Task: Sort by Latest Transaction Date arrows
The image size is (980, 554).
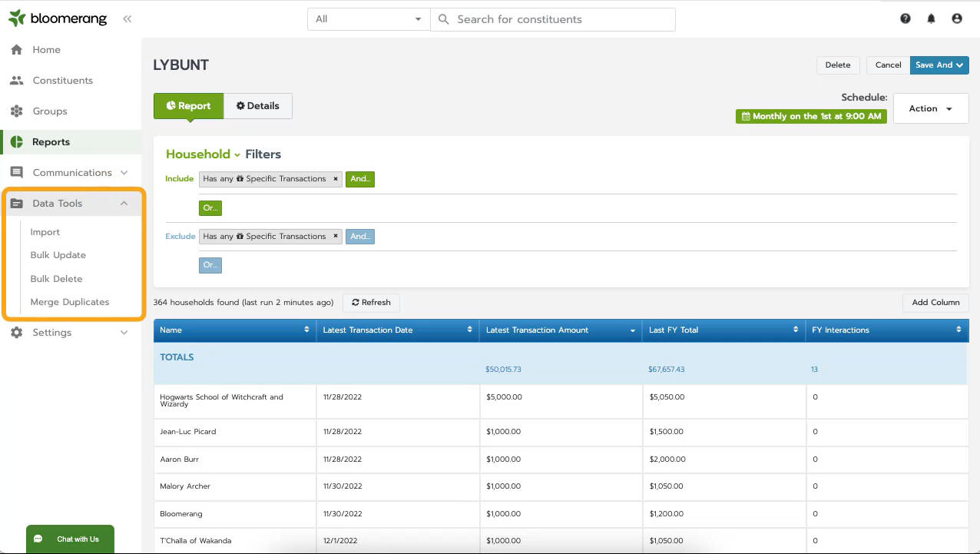Action: point(469,330)
